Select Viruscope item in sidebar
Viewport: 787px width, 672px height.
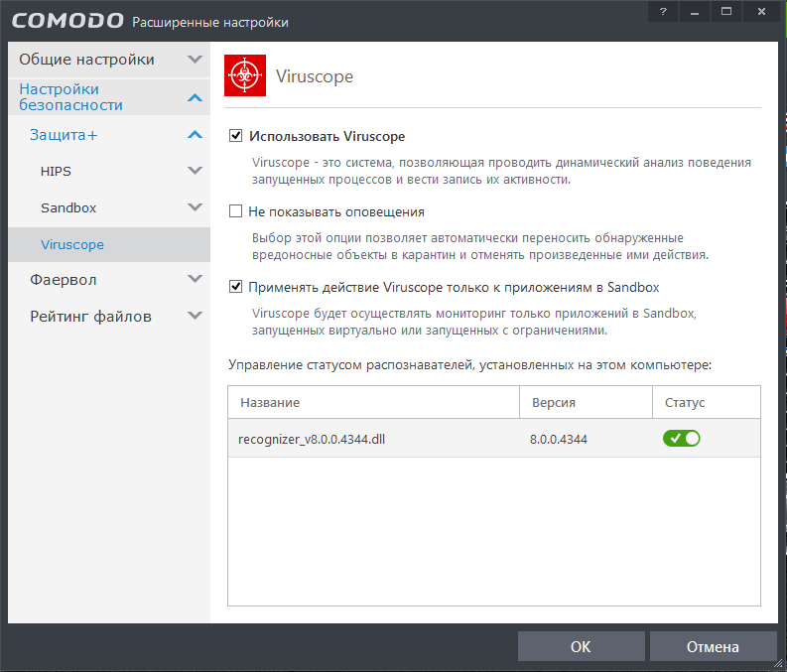(x=109, y=244)
